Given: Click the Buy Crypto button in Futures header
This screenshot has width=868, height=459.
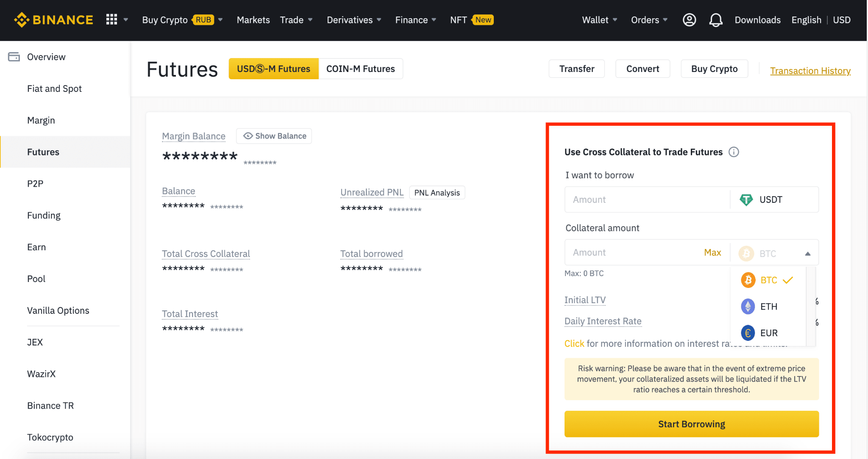Looking at the screenshot, I should [x=714, y=69].
